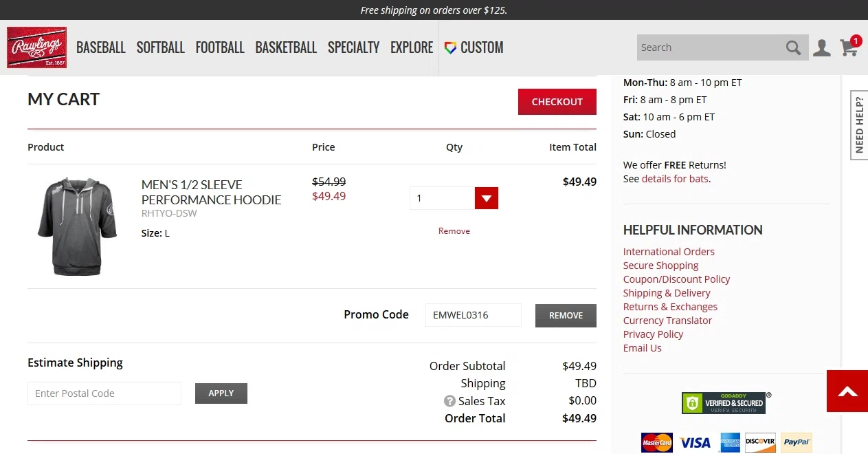Click the sales tax help question mark
The height and width of the screenshot is (454, 868).
click(449, 401)
